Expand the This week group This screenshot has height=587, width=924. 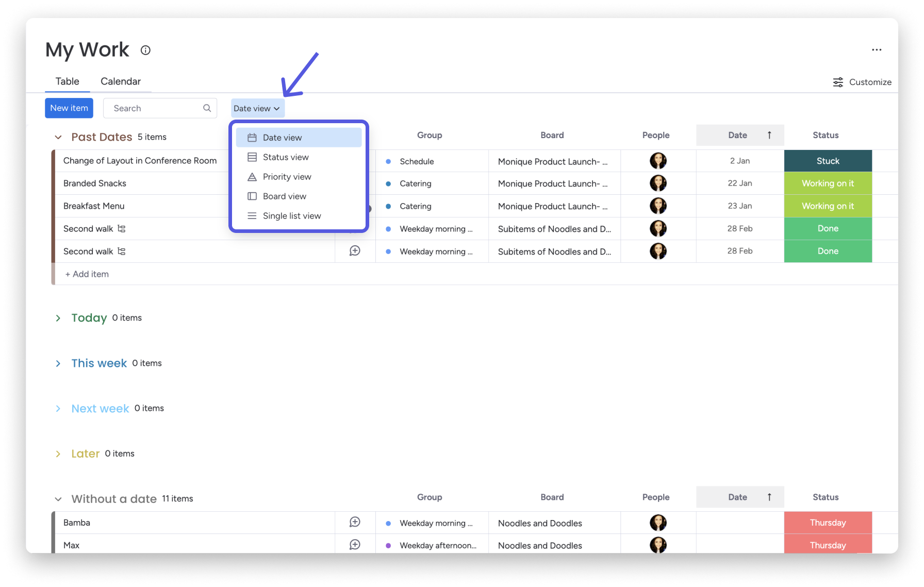tap(58, 363)
